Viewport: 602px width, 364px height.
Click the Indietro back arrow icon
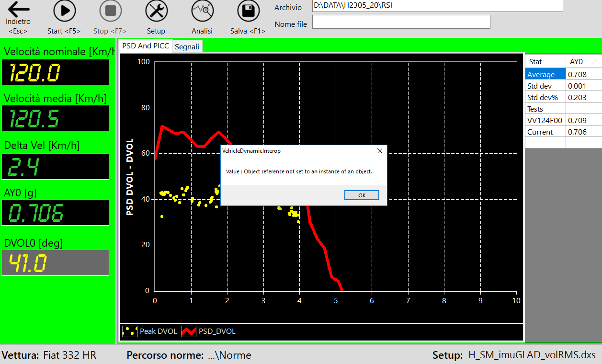click(x=18, y=10)
